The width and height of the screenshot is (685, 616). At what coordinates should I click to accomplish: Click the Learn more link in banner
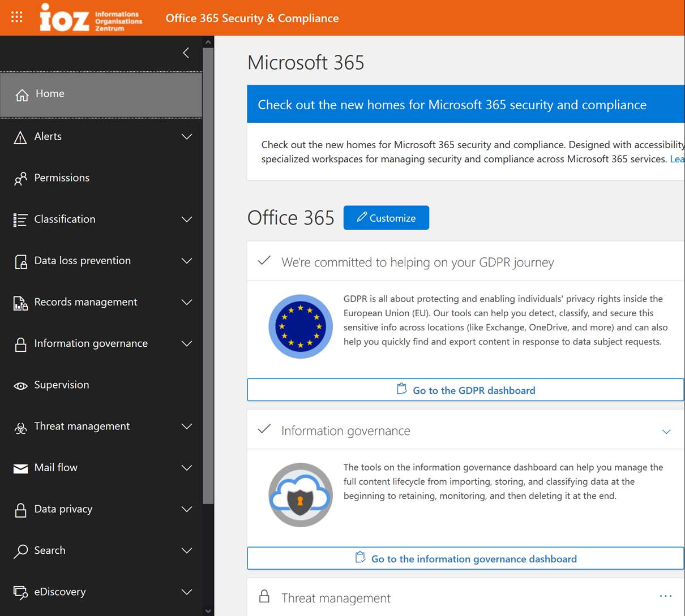(x=677, y=159)
